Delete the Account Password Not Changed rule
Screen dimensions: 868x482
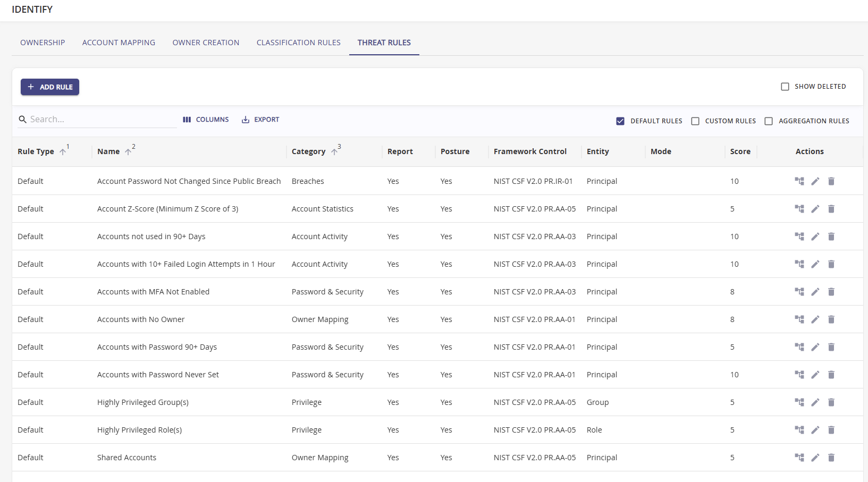click(831, 181)
